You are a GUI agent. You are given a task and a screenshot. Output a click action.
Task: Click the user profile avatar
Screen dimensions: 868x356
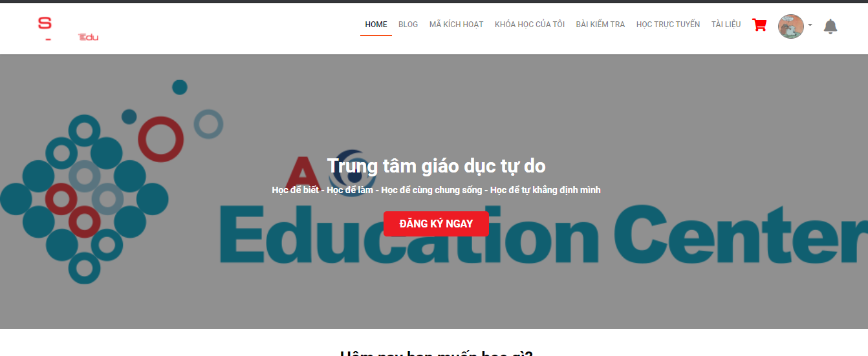pyautogui.click(x=791, y=26)
